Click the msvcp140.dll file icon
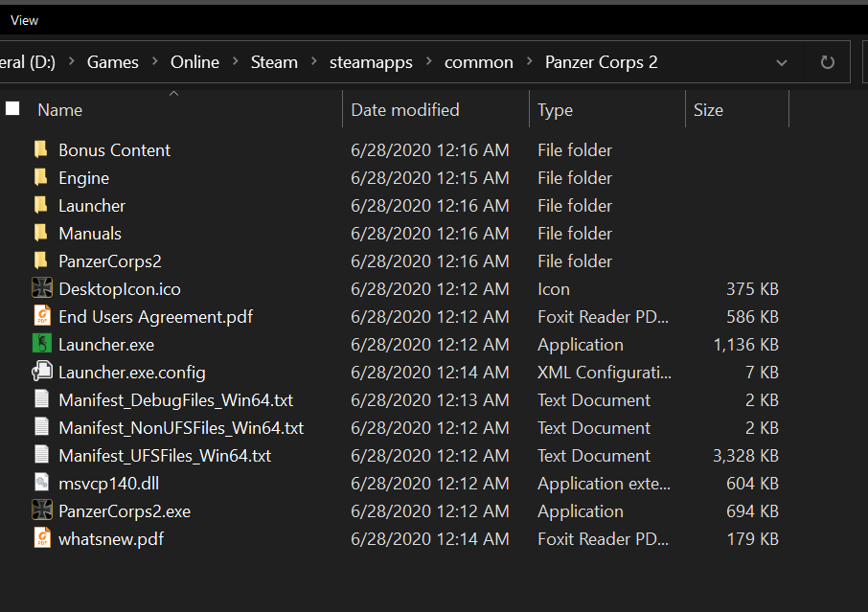The height and width of the screenshot is (612, 868). pyautogui.click(x=41, y=483)
